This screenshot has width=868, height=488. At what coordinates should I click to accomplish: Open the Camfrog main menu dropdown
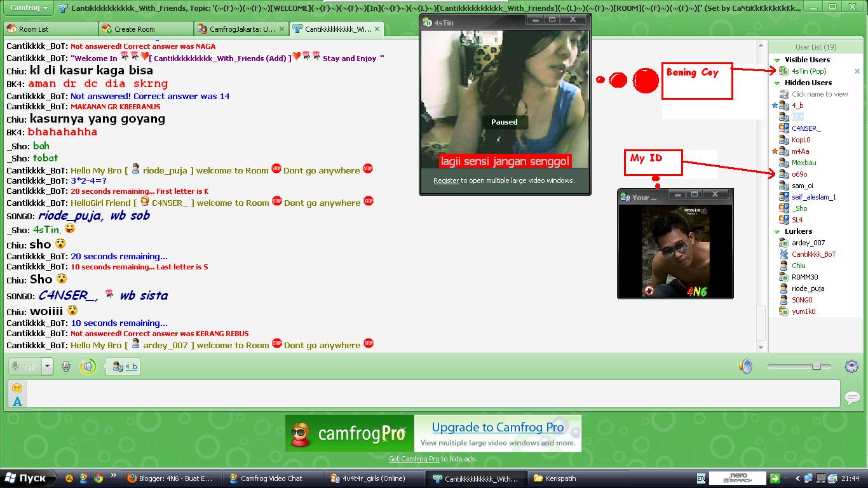(x=28, y=8)
